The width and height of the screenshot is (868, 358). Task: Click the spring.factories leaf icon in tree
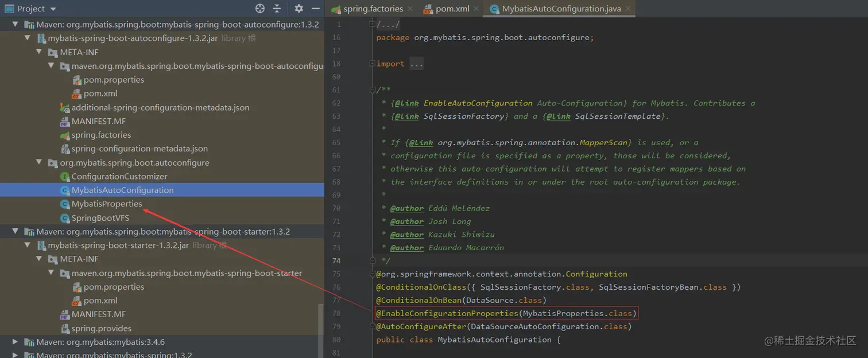coord(65,135)
